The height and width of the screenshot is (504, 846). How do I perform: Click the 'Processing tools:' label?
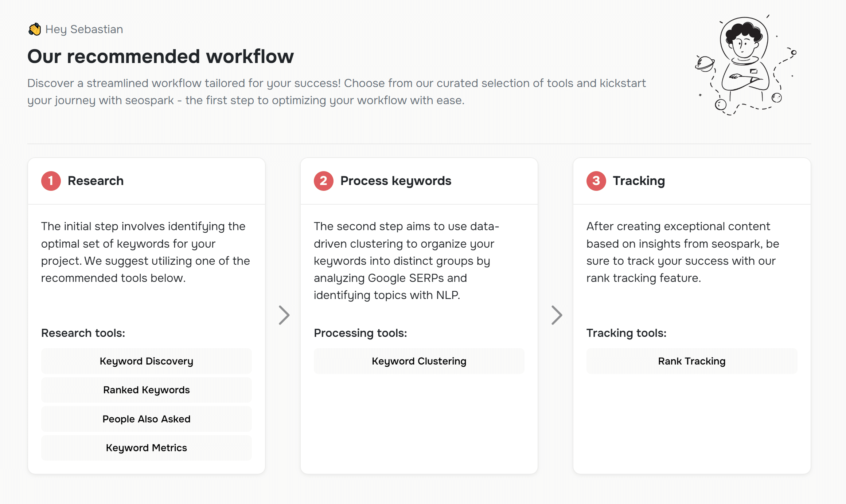pos(360,333)
